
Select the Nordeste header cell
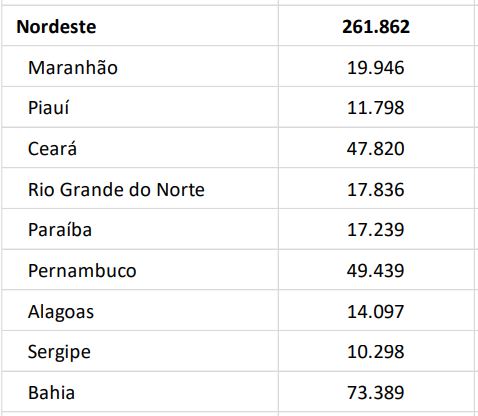pyautogui.click(x=140, y=26)
